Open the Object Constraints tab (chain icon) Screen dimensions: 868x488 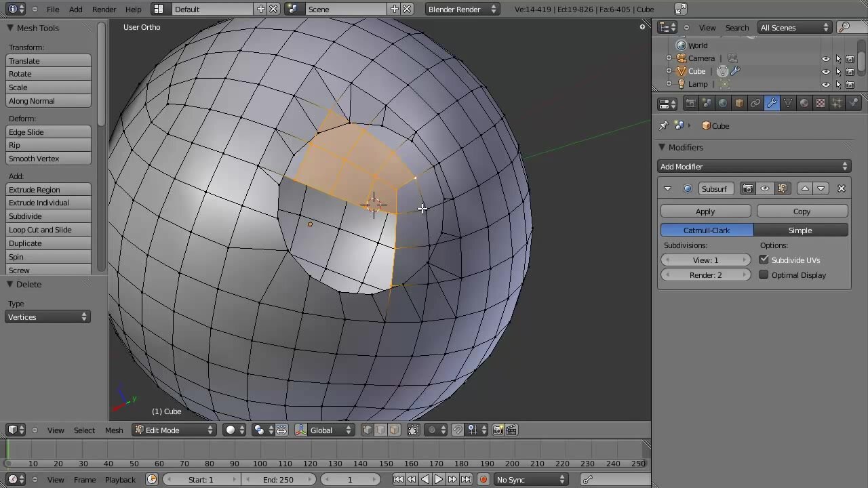[x=755, y=103]
